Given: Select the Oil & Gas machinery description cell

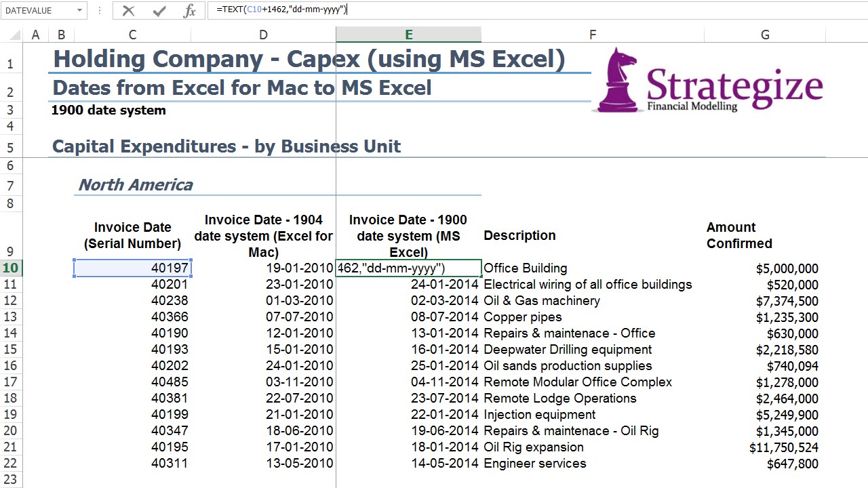Looking at the screenshot, I should pos(542,301).
